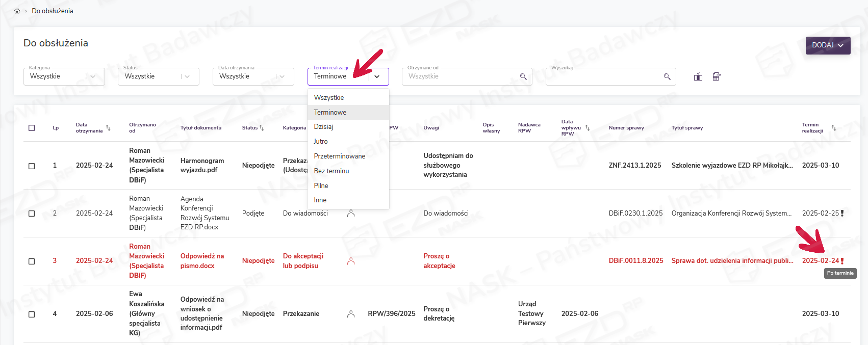Screen dimensions: 868x345
Task: Click the table export icon
Action: pyautogui.click(x=717, y=77)
